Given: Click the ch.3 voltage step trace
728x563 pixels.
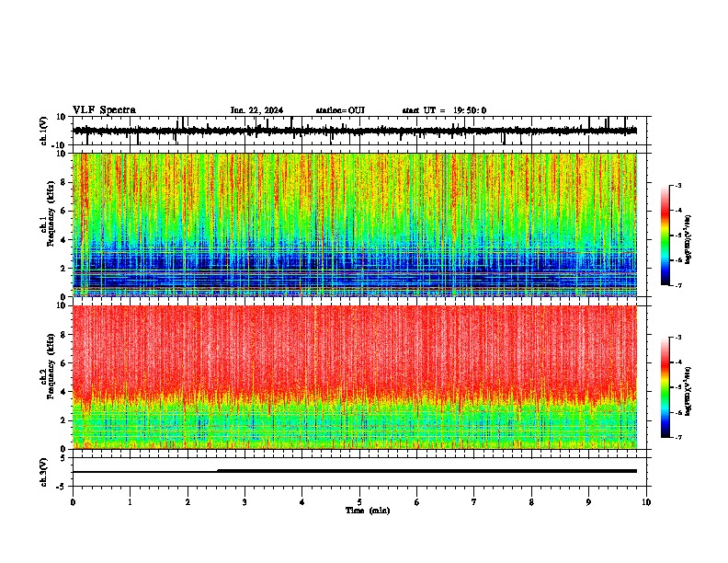Looking at the screenshot, I should tap(355, 471).
